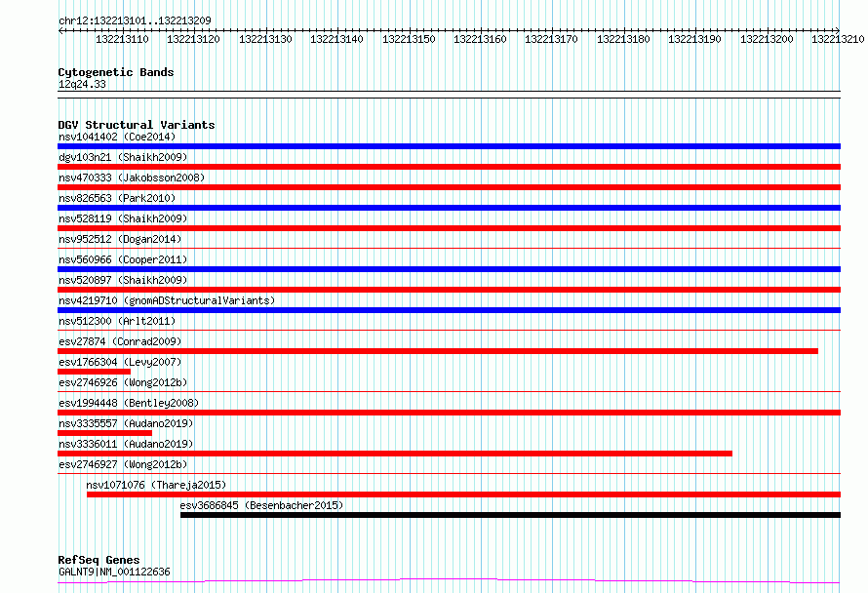This screenshot has width=868, height=593.
Task: Click the esv27874 red variant bar
Action: click(438, 351)
